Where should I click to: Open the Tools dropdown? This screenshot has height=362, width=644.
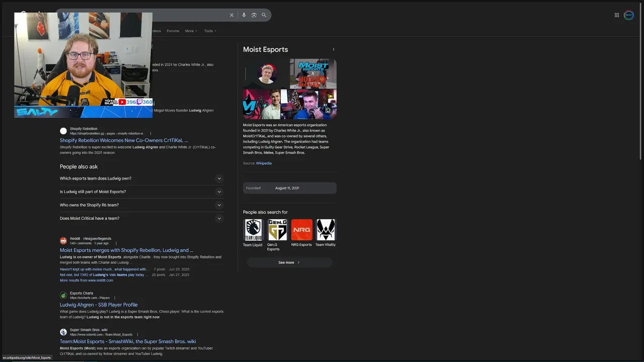tap(210, 31)
